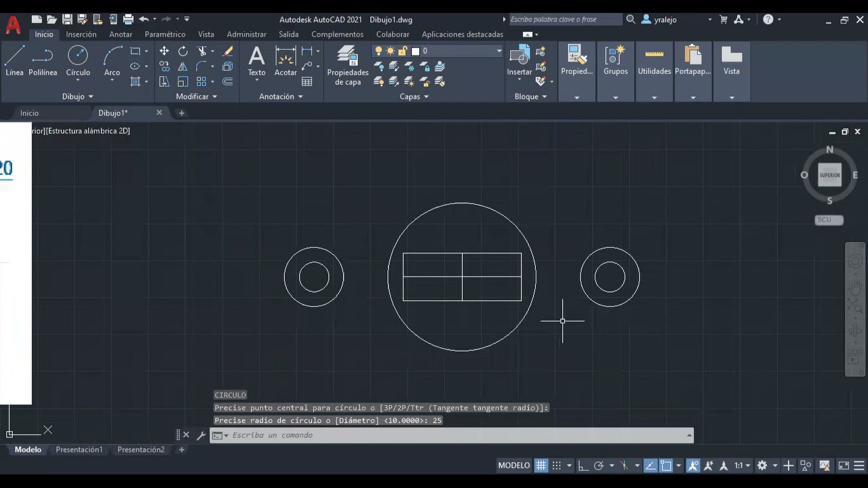This screenshot has width=868, height=488.
Task: Open the Utilidades panel button
Action: click(x=654, y=71)
